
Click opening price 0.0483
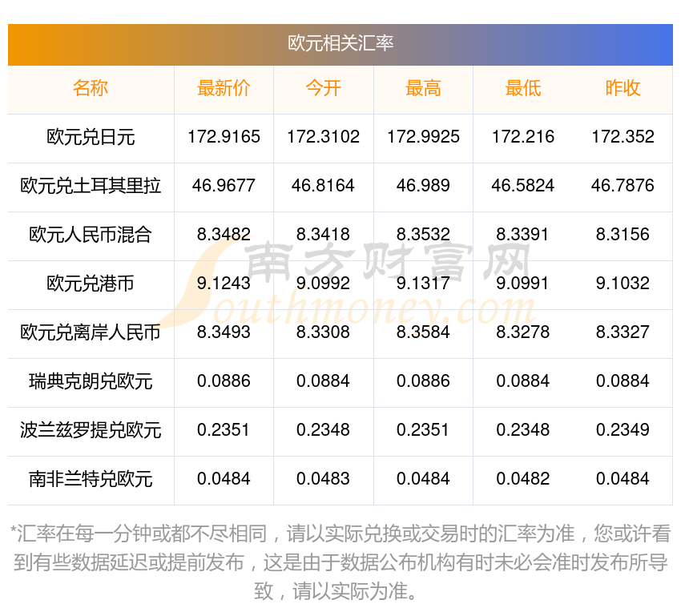tap(323, 479)
